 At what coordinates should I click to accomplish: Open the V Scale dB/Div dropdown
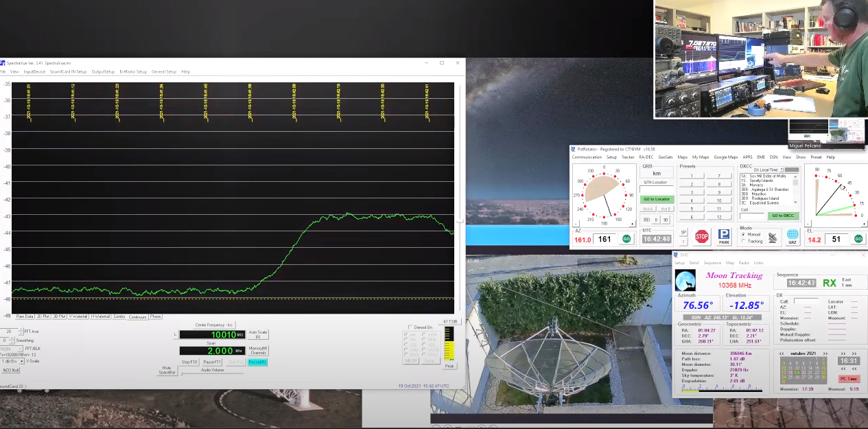point(21,361)
